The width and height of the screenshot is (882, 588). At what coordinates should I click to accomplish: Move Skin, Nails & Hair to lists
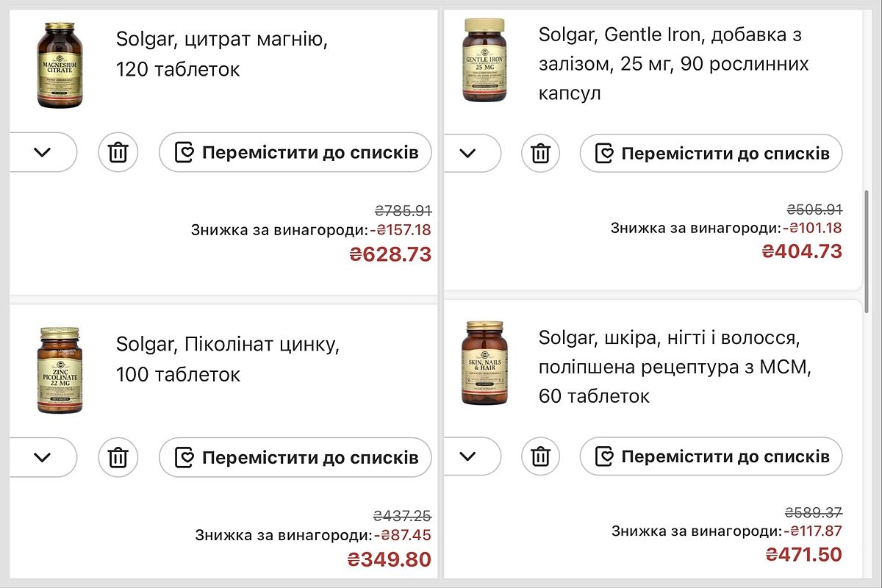[711, 456]
